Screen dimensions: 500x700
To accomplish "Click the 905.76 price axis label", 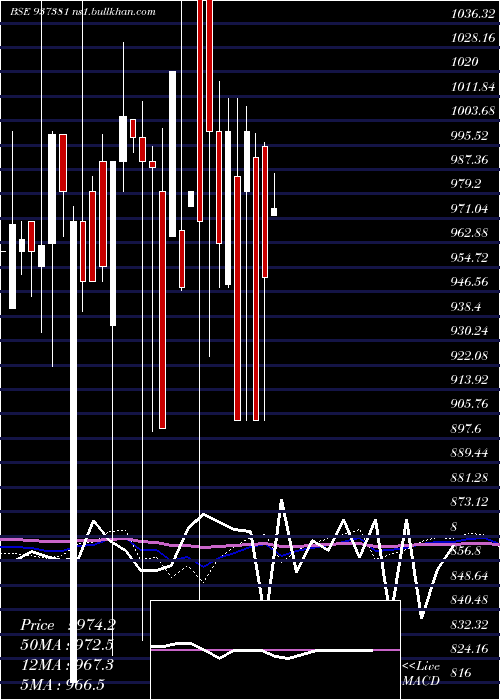I will coord(470,404).
